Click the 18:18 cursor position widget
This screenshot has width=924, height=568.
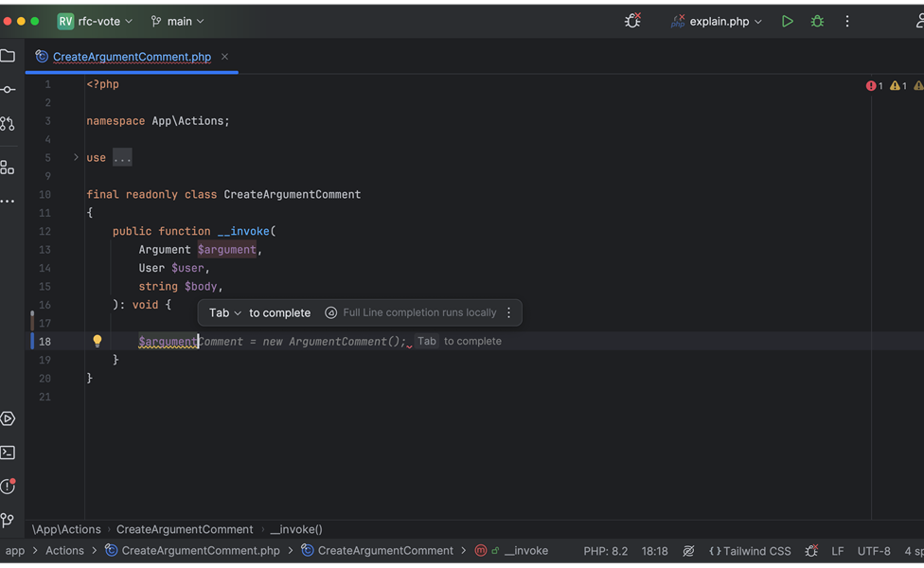[x=655, y=551]
